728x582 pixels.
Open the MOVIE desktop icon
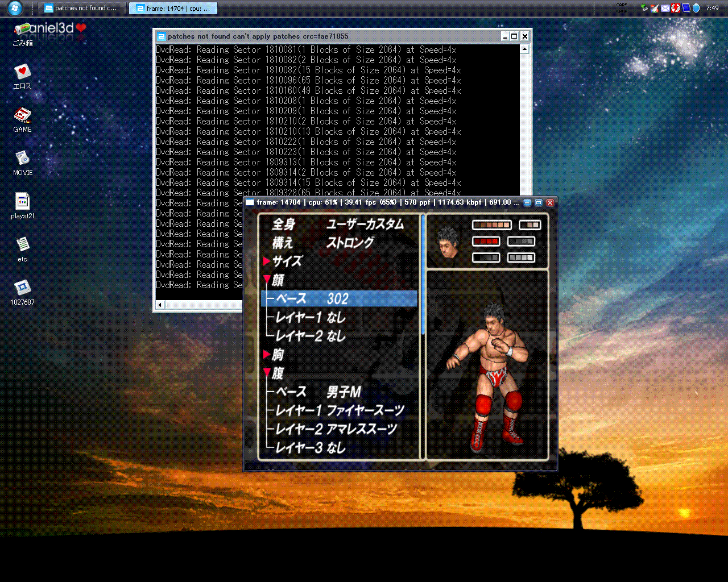pyautogui.click(x=22, y=163)
